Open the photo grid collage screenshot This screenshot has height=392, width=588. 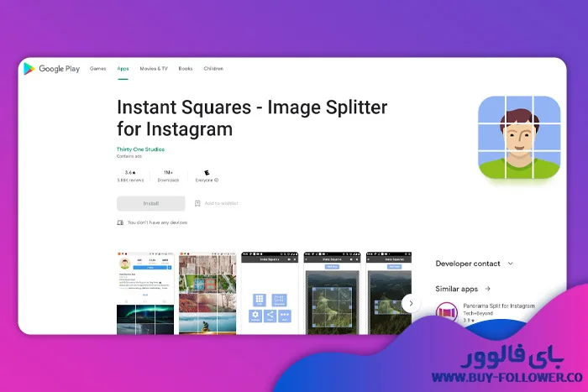pyautogui.click(x=207, y=293)
